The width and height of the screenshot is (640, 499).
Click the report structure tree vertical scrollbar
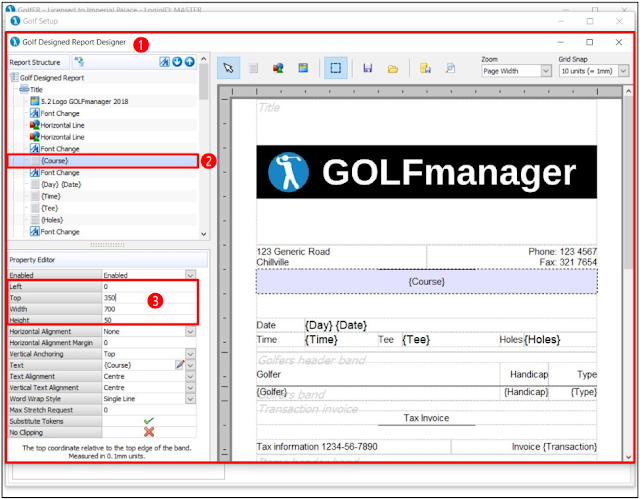203,146
